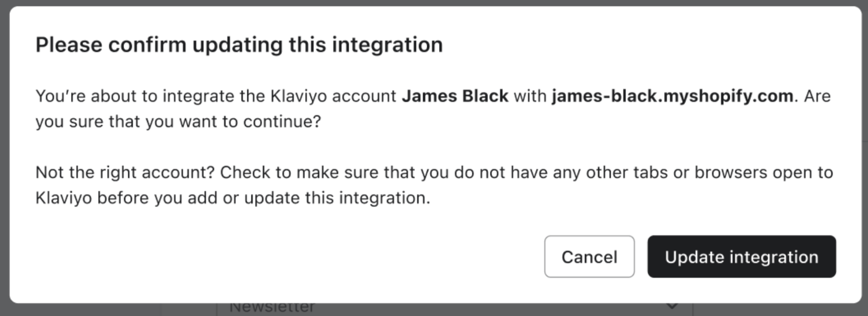Expand the Newsletter dropdown chevron

click(x=672, y=307)
